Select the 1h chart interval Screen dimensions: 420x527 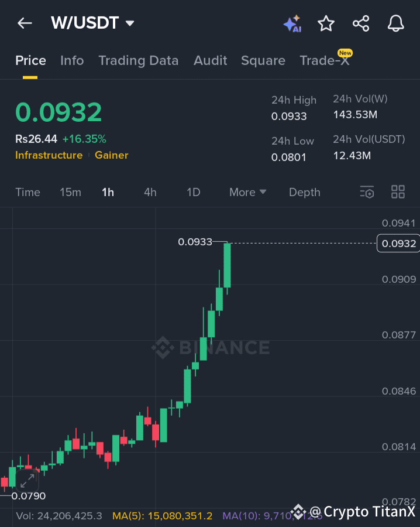coord(108,192)
